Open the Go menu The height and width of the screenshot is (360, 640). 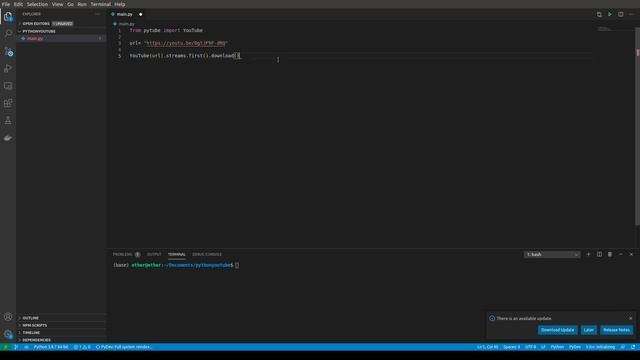70,4
